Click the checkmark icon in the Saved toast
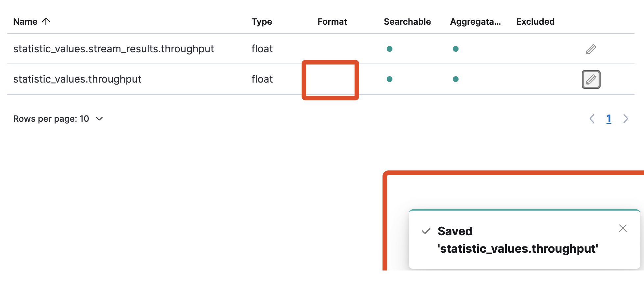Image resolution: width=644 pixels, height=282 pixels. coord(426,231)
